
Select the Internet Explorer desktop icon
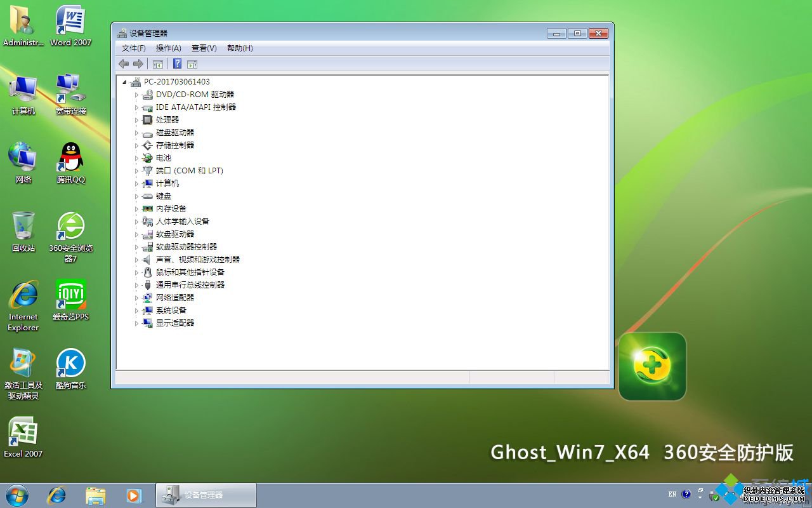click(x=23, y=305)
